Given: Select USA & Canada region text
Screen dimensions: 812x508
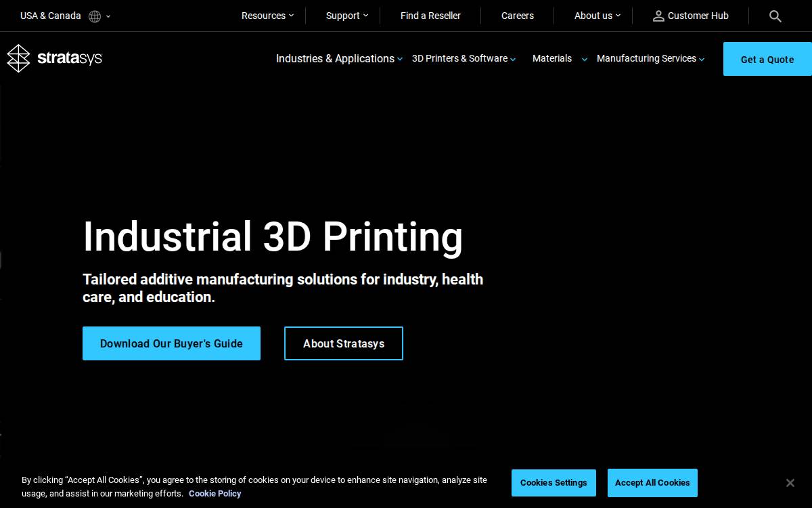Looking at the screenshot, I should click(51, 16).
